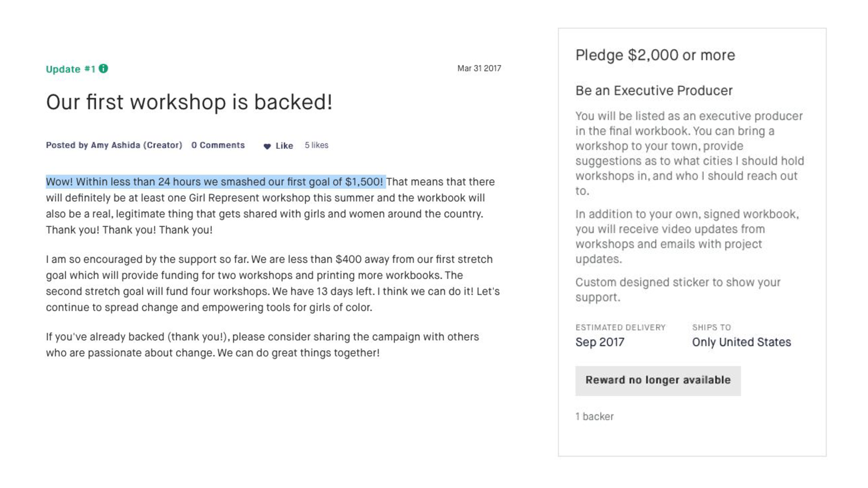Click the 'Pledge $2,000 or more' heading
868x488 pixels.
655,55
